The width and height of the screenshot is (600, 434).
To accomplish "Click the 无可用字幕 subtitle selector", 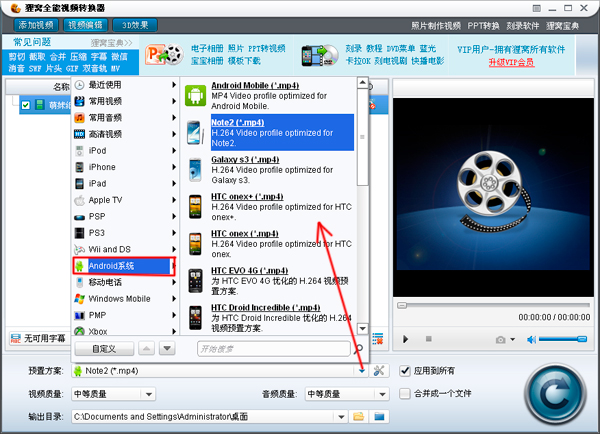I will click(38, 338).
